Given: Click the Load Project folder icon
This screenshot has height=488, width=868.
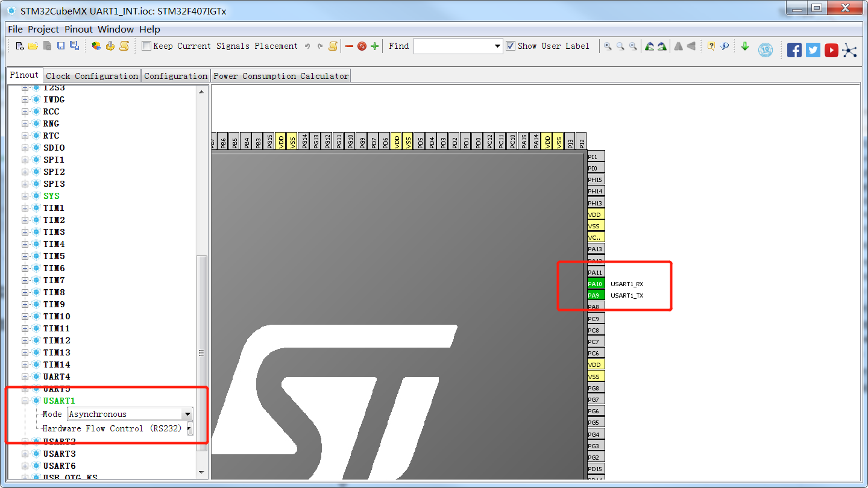Looking at the screenshot, I should tap(33, 46).
